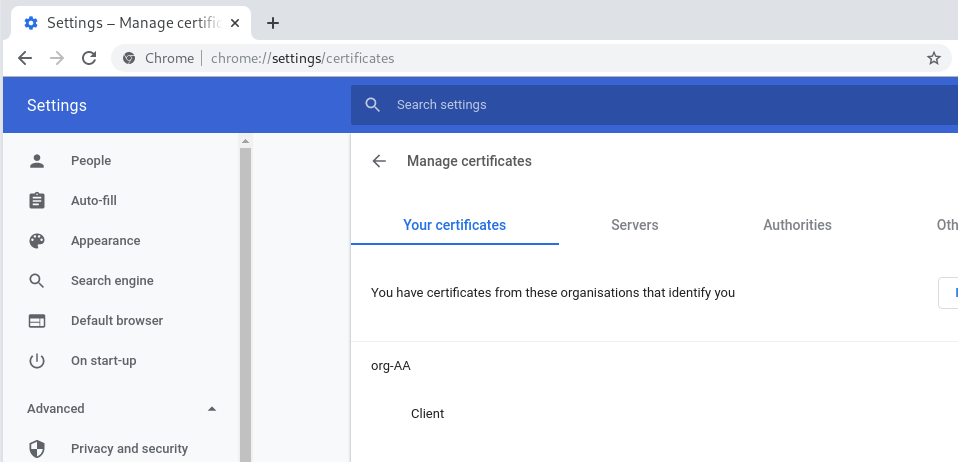958x462 pixels.
Task: Click the sidebar scrollbar track
Action: point(246,306)
